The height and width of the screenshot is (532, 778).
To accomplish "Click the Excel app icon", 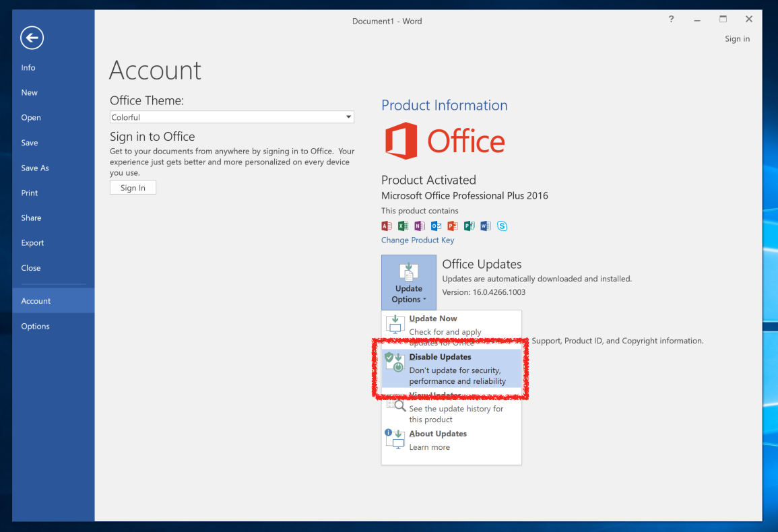I will point(403,226).
